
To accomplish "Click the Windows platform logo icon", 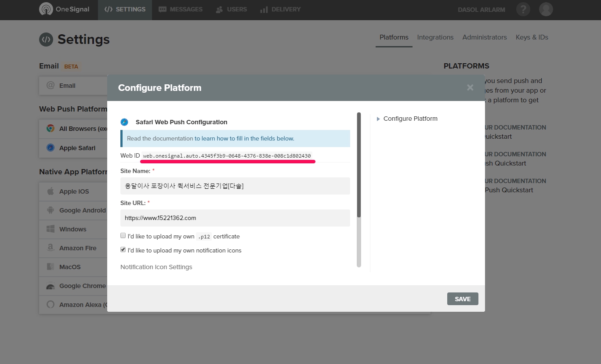I will coord(51,229).
